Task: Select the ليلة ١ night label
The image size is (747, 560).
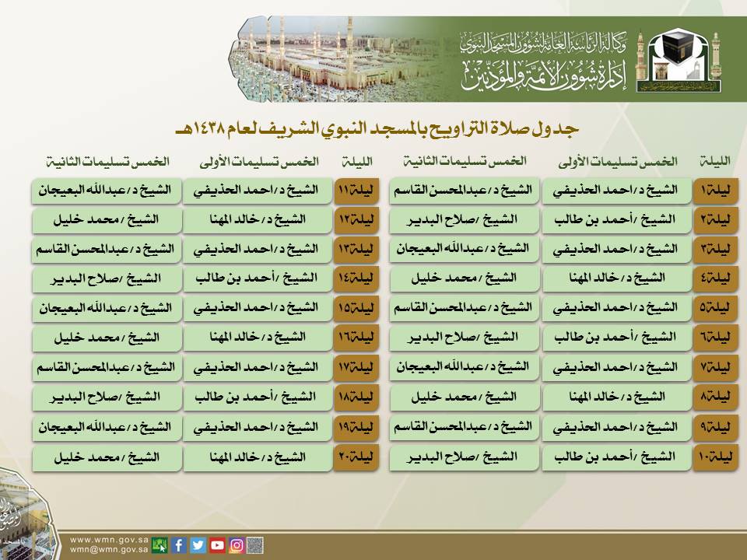Action: [714, 190]
